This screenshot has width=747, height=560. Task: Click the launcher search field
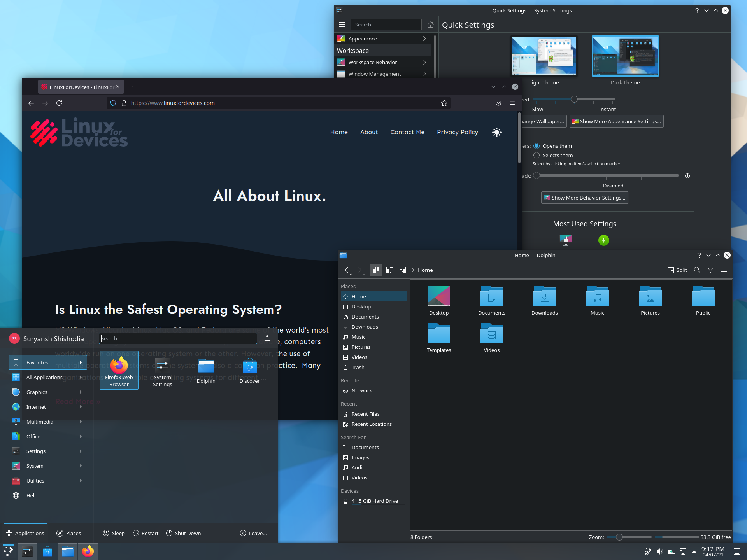pos(178,338)
